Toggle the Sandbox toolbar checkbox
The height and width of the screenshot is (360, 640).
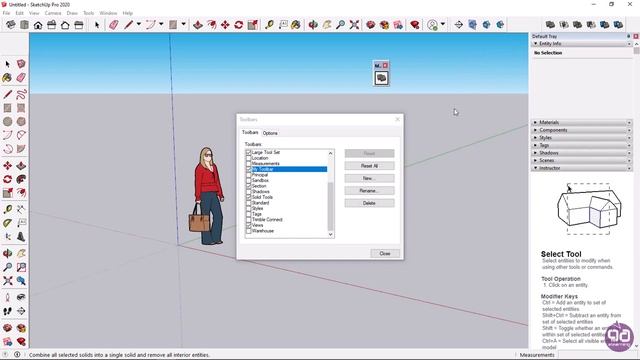click(249, 180)
